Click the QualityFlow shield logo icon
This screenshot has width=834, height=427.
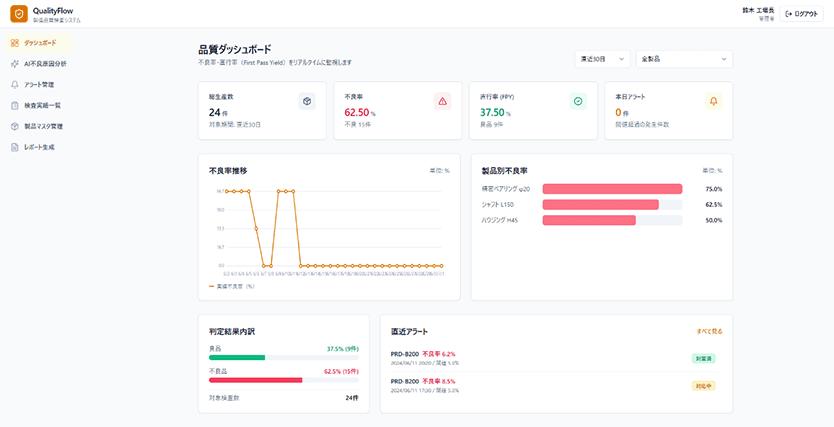[19, 14]
